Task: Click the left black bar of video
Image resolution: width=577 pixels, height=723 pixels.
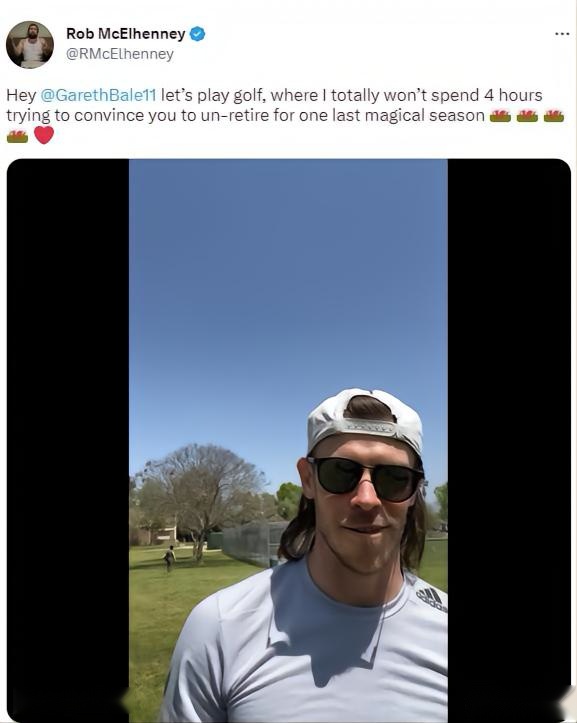Action: click(68, 440)
